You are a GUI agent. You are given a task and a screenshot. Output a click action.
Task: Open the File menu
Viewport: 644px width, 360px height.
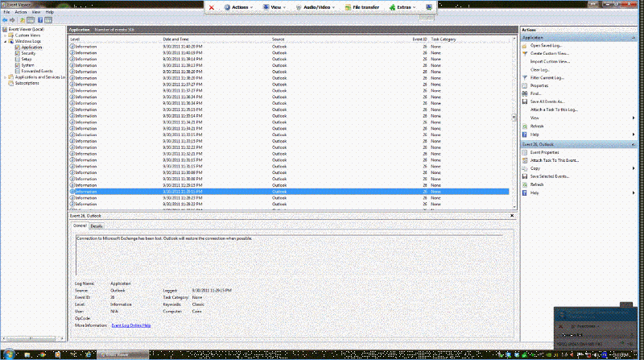pos(6,12)
